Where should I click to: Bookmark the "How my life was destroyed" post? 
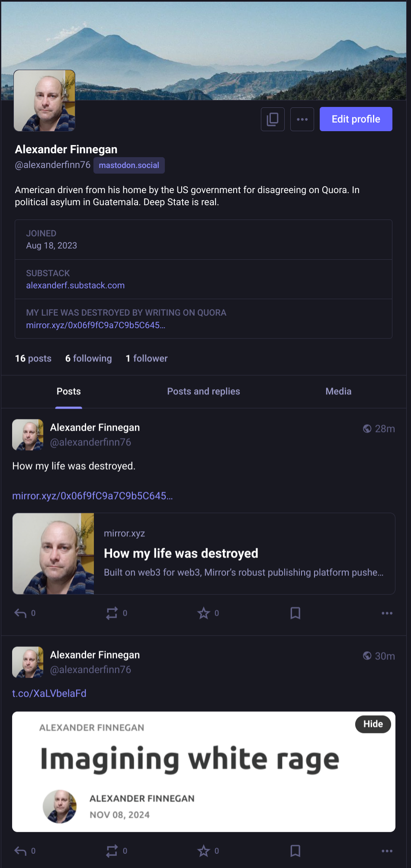295,613
